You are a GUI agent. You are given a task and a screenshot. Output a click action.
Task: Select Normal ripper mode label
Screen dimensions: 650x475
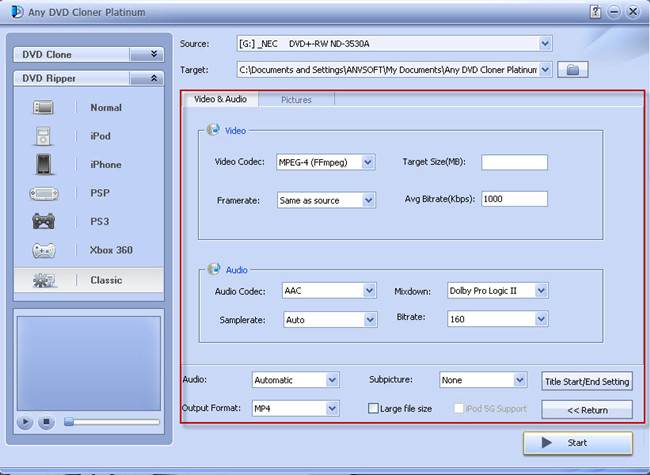click(106, 107)
